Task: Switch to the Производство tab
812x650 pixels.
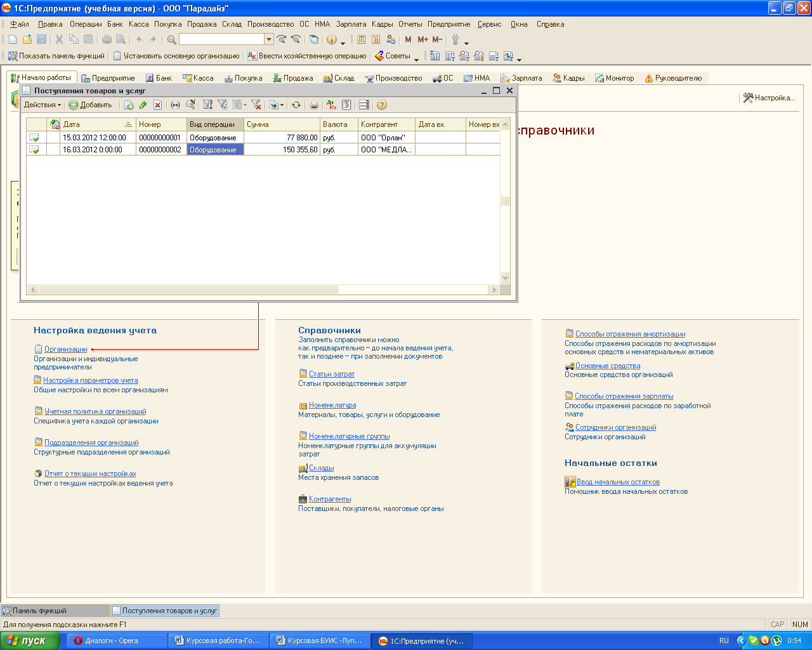Action: pos(394,78)
